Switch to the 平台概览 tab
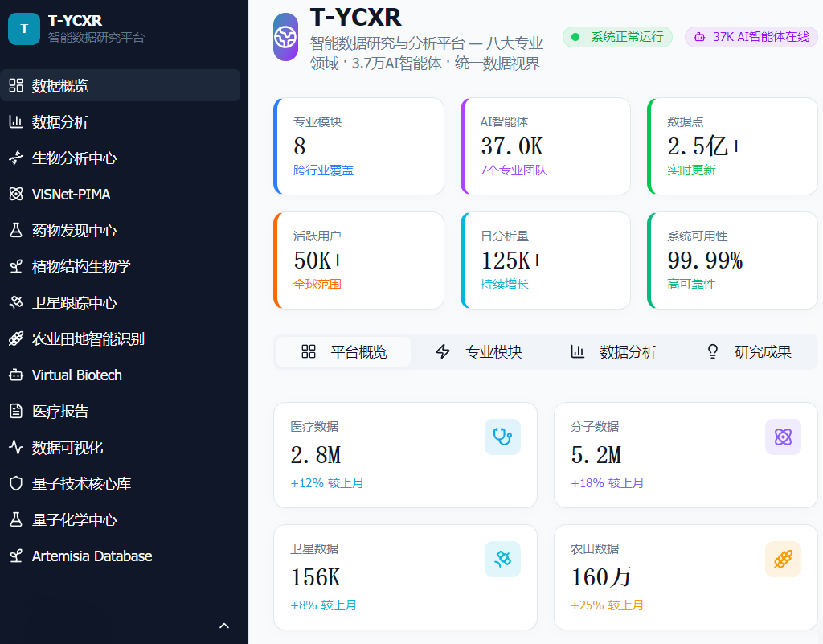 [x=344, y=351]
